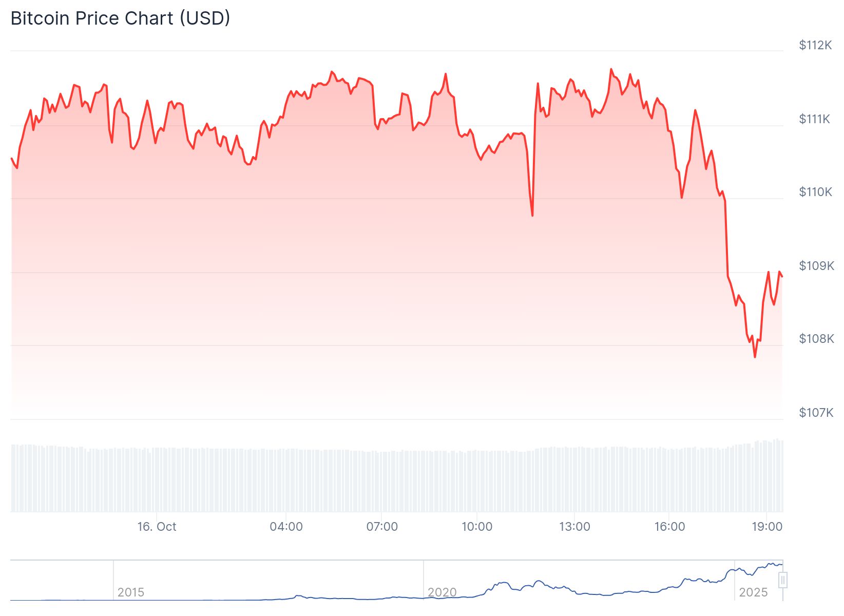Click the navigator range handle grip

[782, 581]
